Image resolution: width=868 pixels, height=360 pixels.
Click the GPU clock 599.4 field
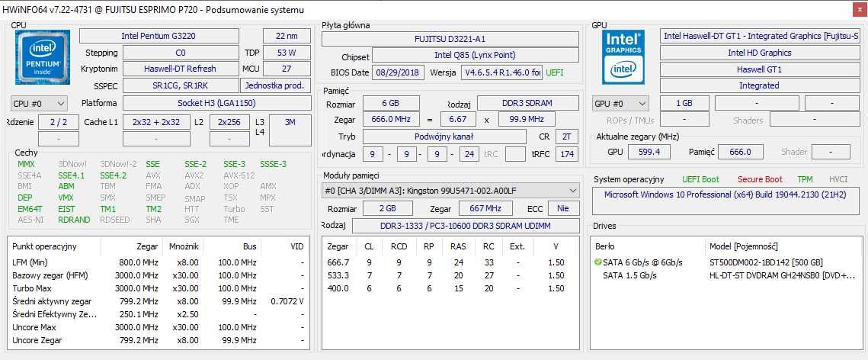649,152
